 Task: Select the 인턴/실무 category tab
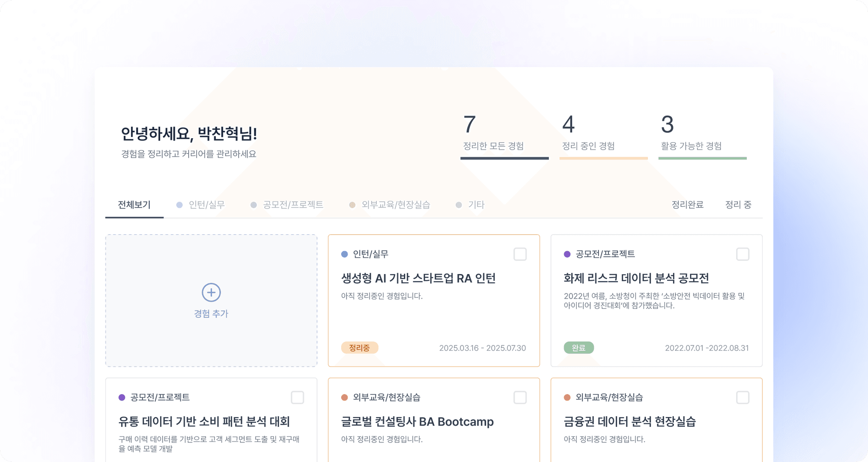point(206,205)
